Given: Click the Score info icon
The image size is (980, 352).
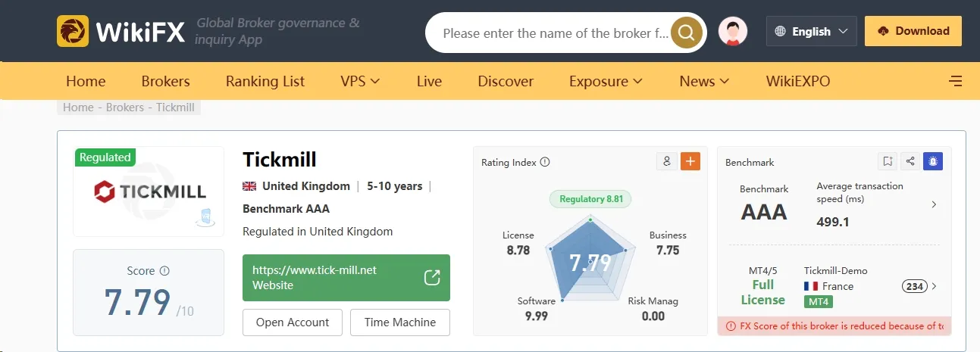Looking at the screenshot, I should [x=164, y=271].
